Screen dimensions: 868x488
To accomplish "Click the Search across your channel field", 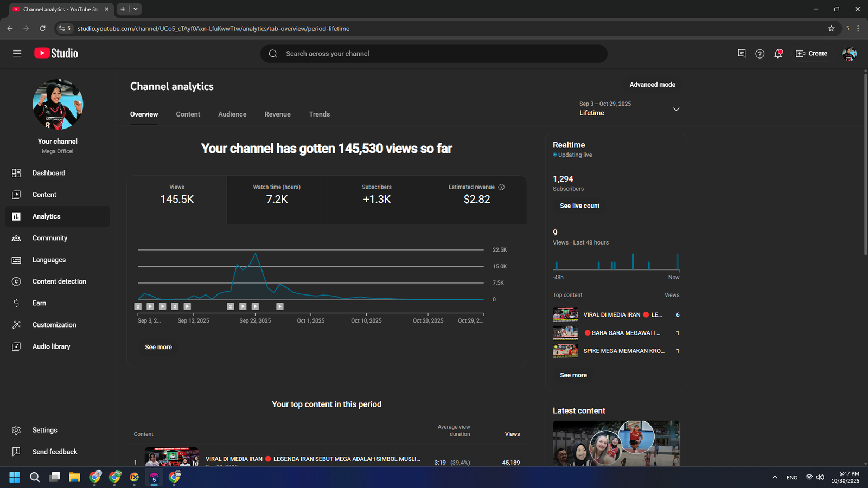I will (x=434, y=54).
